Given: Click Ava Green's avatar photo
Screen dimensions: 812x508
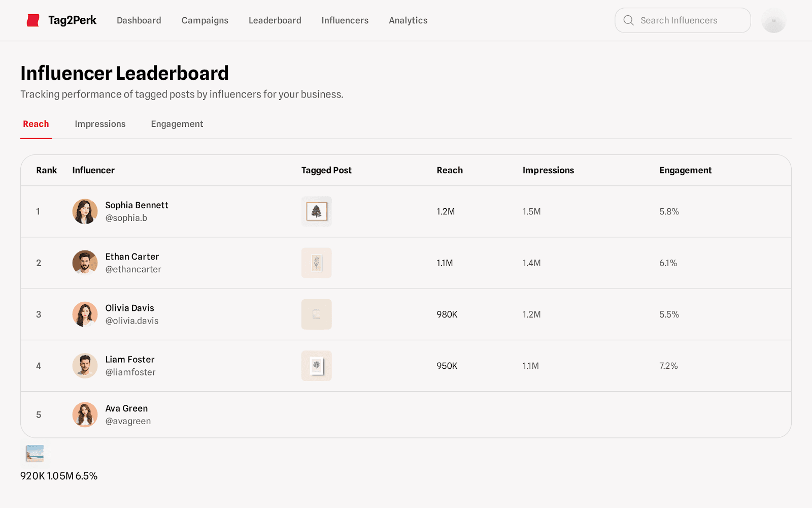Looking at the screenshot, I should (85, 415).
